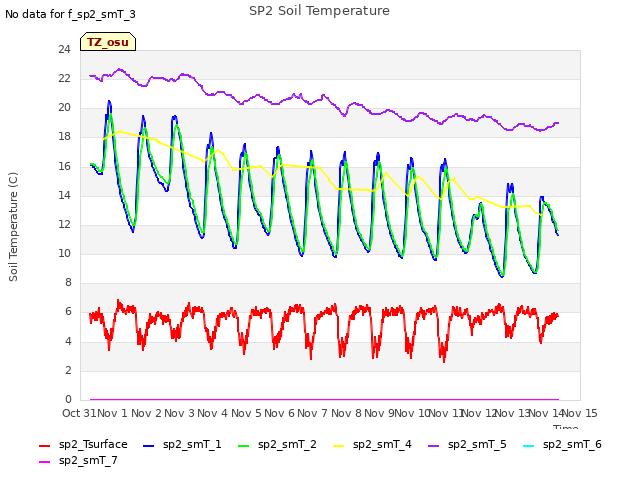Image resolution: width=640 pixels, height=480 pixels.
Task: Click the 20 y-axis tick label
Action: (64, 108)
